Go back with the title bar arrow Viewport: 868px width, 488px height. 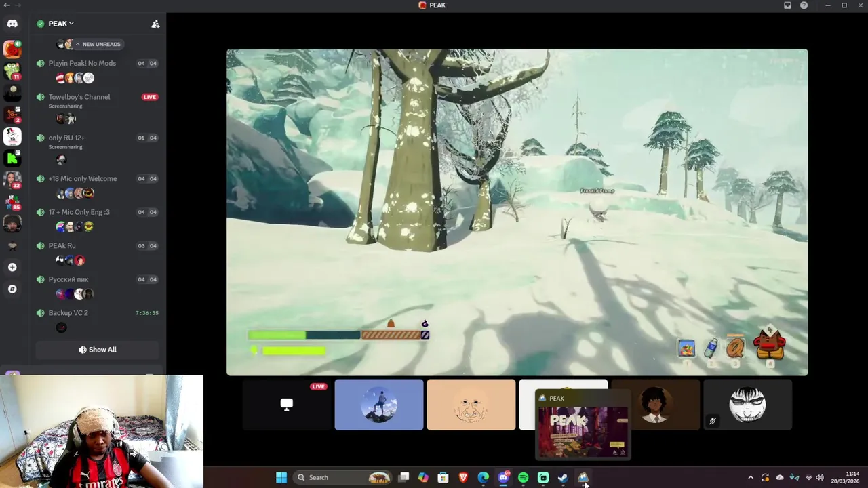(7, 5)
